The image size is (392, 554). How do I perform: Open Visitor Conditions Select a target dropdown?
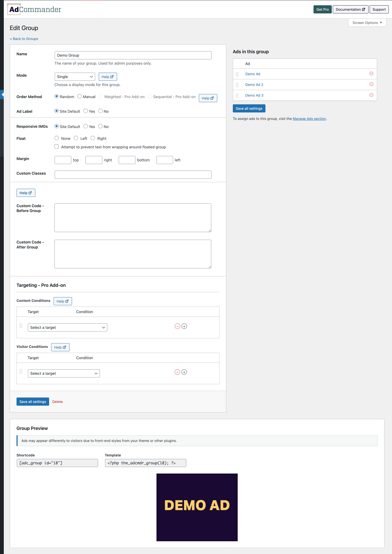click(x=64, y=373)
